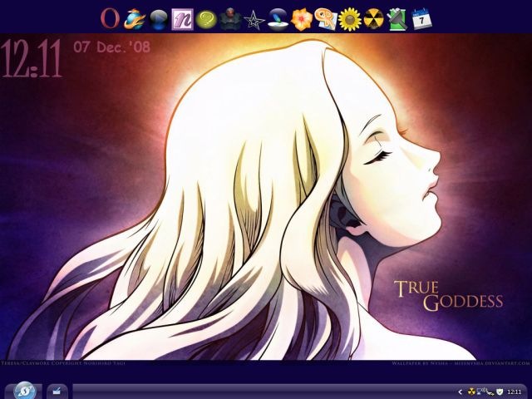
Task: Expand hidden system tray icons arrow
Action: [x=460, y=392]
